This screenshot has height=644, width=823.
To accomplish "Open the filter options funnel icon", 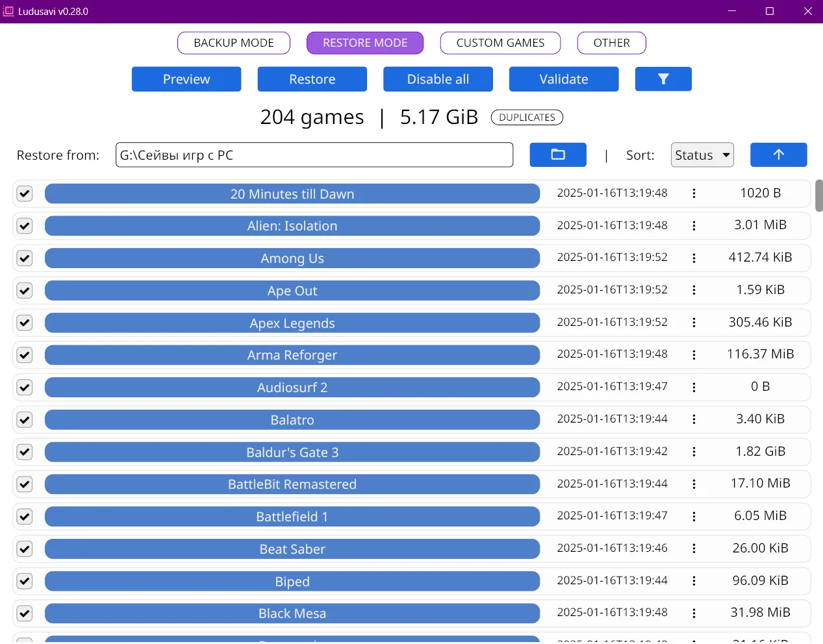I will pos(663,79).
